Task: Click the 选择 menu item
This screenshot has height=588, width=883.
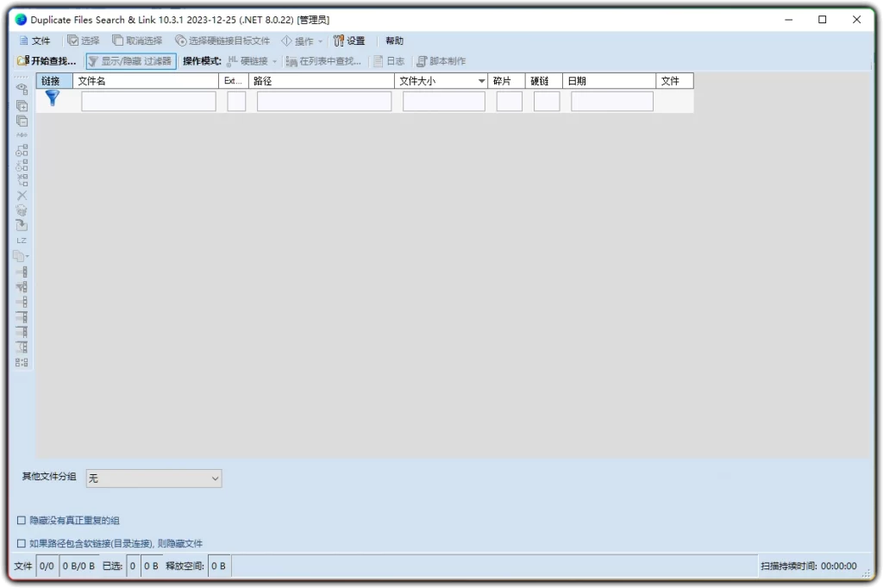Action: [x=84, y=41]
